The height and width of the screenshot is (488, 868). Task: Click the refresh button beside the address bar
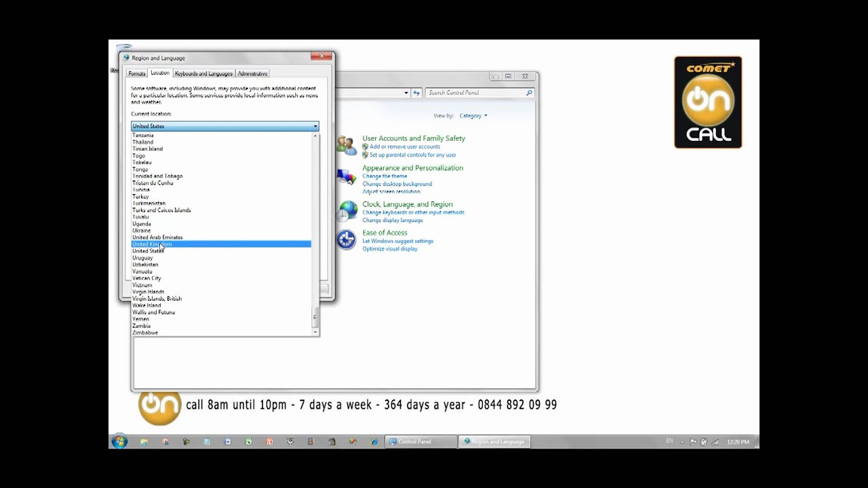416,93
